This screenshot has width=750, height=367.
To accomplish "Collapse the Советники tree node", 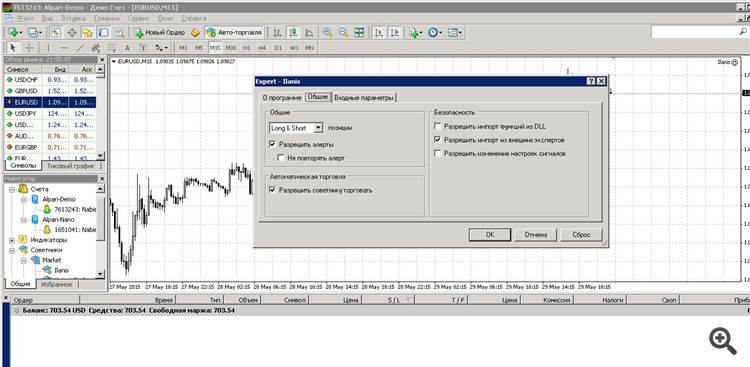I will pyautogui.click(x=12, y=250).
